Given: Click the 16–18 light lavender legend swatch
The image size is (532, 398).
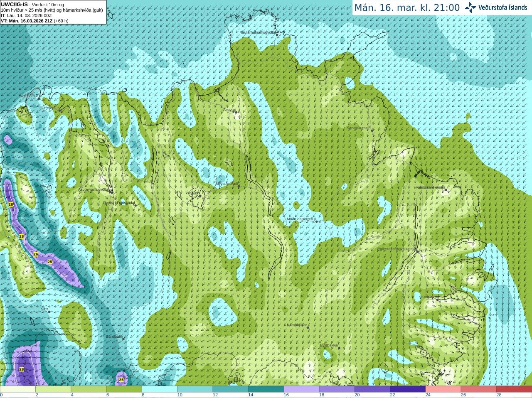Looking at the screenshot, I should (301, 389).
